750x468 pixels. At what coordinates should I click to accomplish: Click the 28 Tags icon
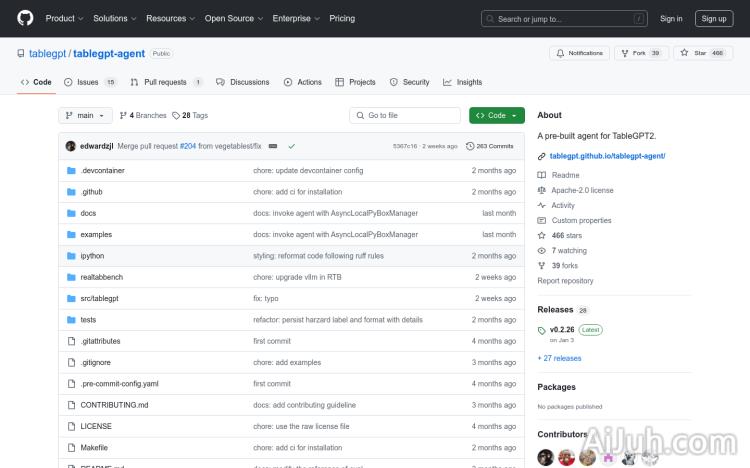tap(176, 115)
